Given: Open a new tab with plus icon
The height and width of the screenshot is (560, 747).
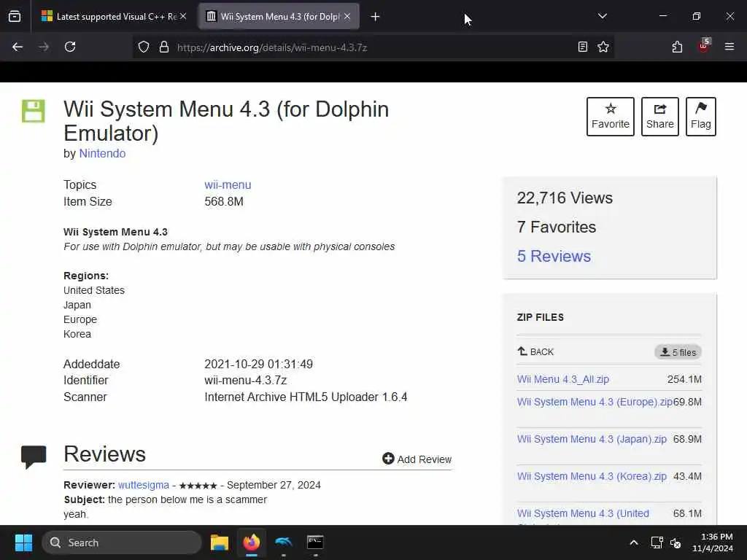Looking at the screenshot, I should pos(375,17).
